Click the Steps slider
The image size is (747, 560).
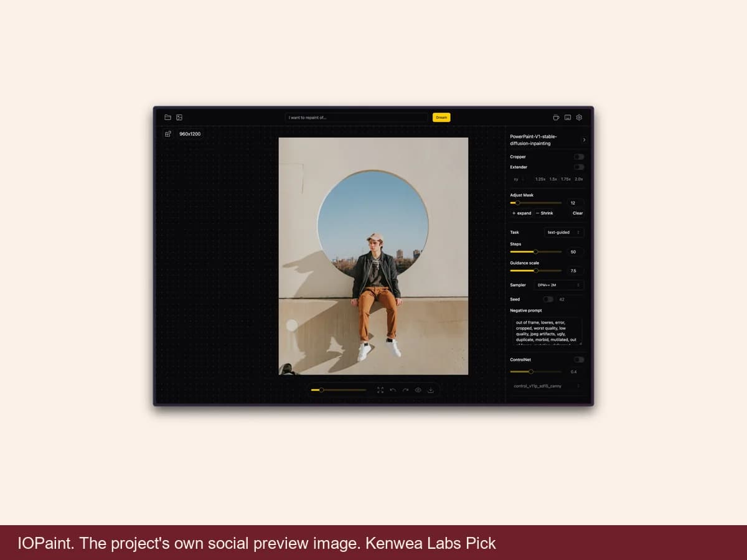536,252
